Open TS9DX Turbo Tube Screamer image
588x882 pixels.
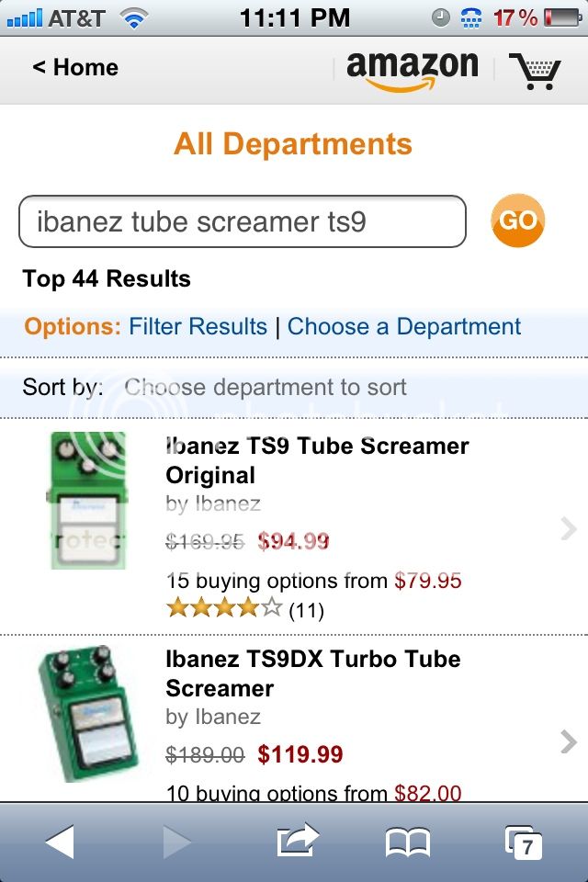pyautogui.click(x=88, y=715)
